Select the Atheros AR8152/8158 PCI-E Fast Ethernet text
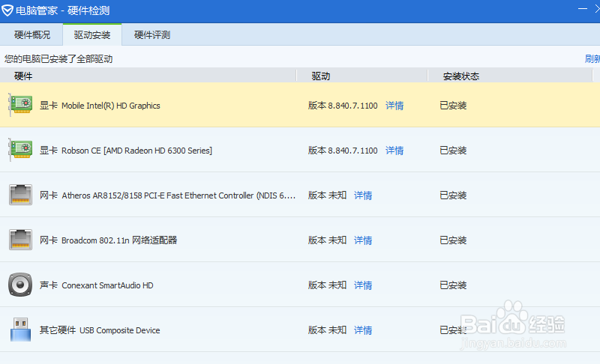600x364 pixels. click(178, 195)
